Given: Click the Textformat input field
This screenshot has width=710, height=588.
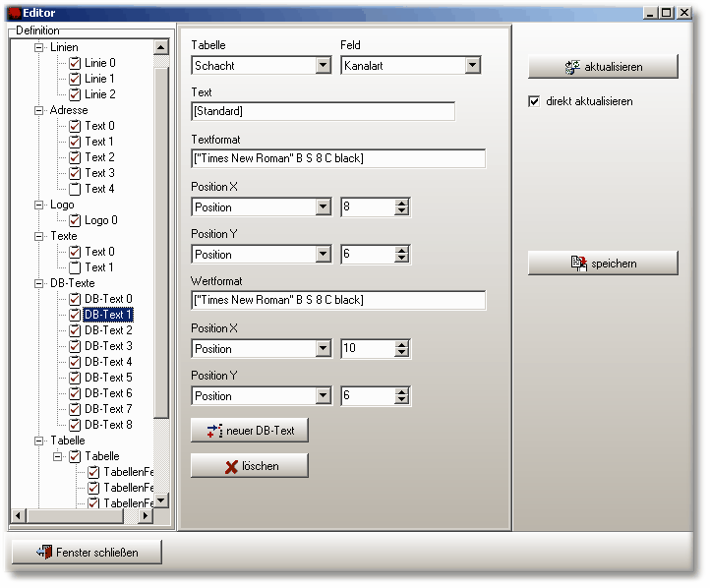Looking at the screenshot, I should 338,158.
